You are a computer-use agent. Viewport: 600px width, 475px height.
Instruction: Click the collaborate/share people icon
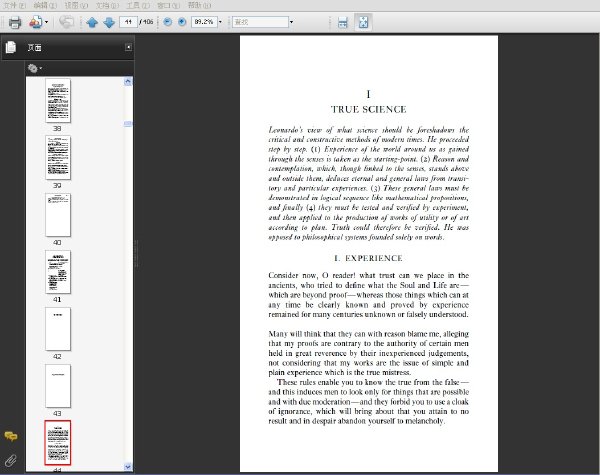[35, 22]
